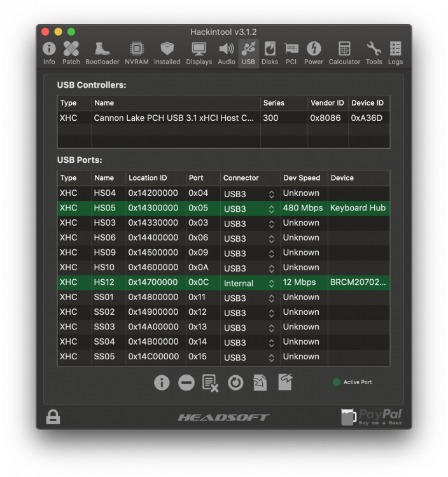Click Vendor ID 0x8086 cell
Viewport: 448px width, 477px height.
[325, 118]
